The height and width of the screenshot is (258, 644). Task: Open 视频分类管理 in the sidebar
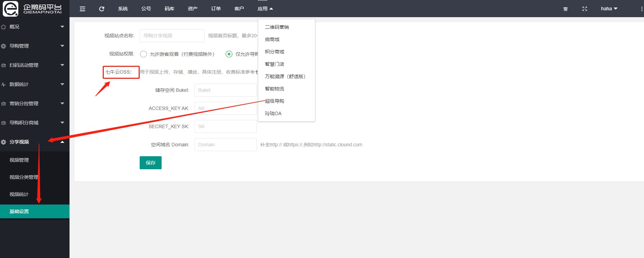[35, 177]
